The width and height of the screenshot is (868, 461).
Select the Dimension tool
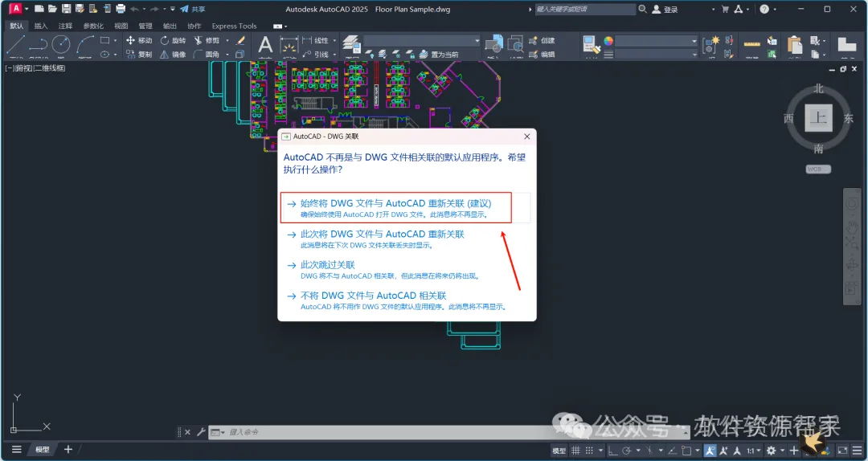(289, 46)
